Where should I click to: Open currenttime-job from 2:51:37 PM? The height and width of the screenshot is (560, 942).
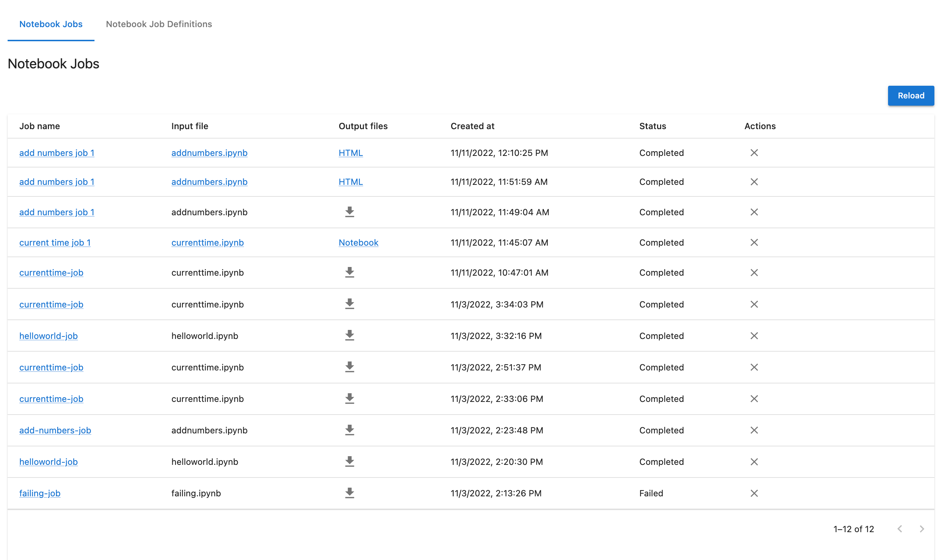(x=51, y=368)
